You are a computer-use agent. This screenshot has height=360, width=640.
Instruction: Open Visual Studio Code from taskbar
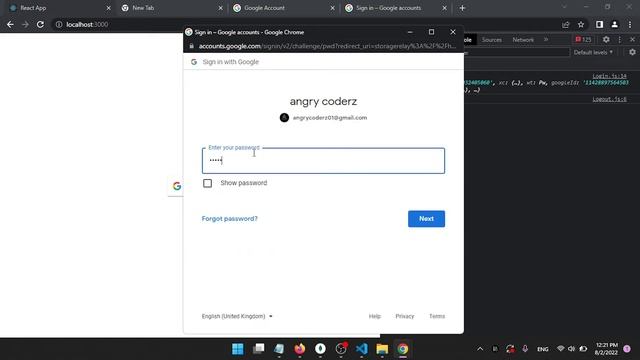coord(361,349)
